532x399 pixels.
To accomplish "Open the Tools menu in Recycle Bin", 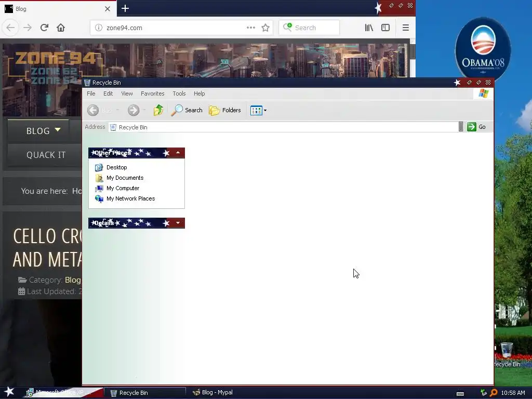I will pos(179,94).
